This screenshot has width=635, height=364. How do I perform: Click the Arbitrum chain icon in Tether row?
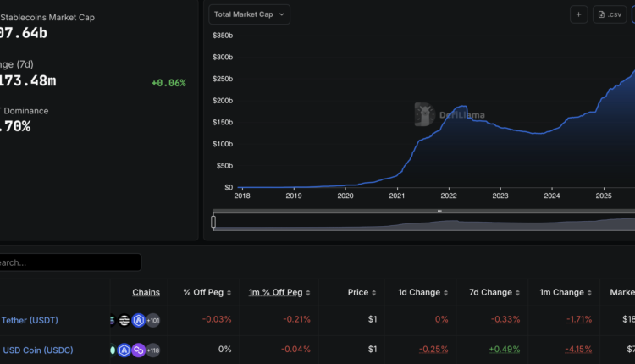pyautogui.click(x=139, y=320)
